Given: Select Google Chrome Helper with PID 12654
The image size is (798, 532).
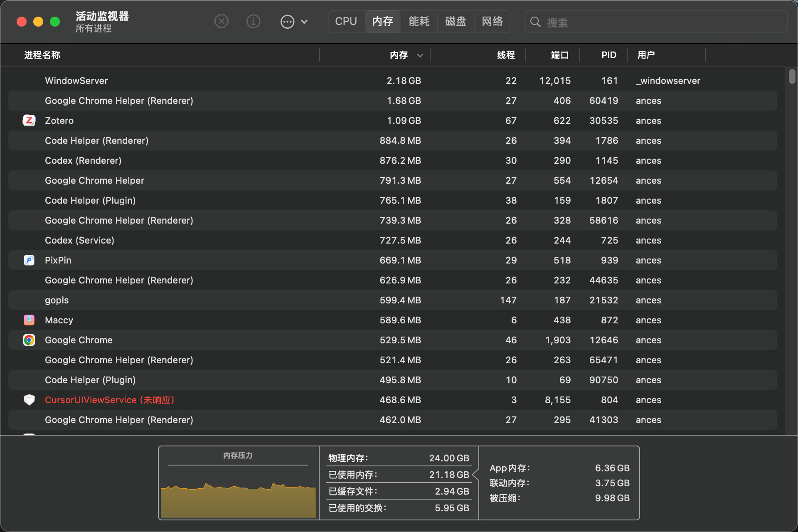Looking at the screenshot, I should (393, 180).
